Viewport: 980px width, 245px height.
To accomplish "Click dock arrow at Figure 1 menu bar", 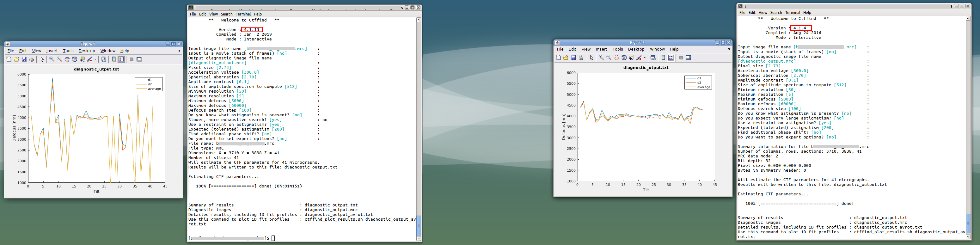I will click(x=179, y=51).
